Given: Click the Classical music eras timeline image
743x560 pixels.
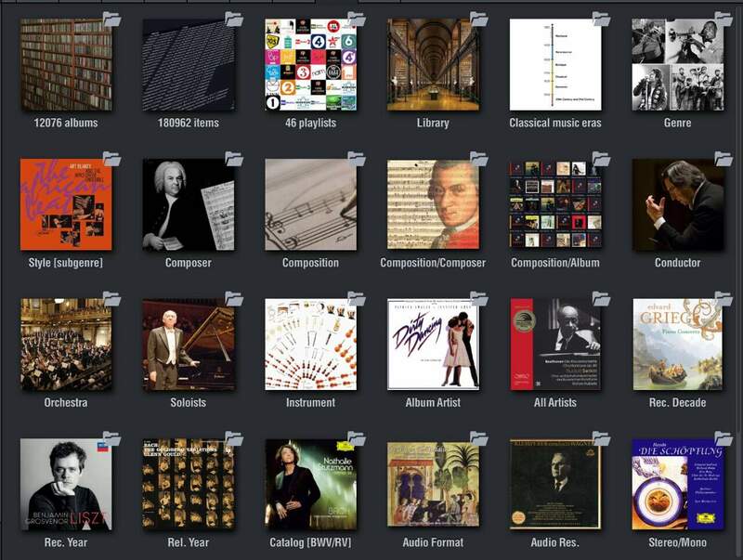Looking at the screenshot, I should click(555, 65).
